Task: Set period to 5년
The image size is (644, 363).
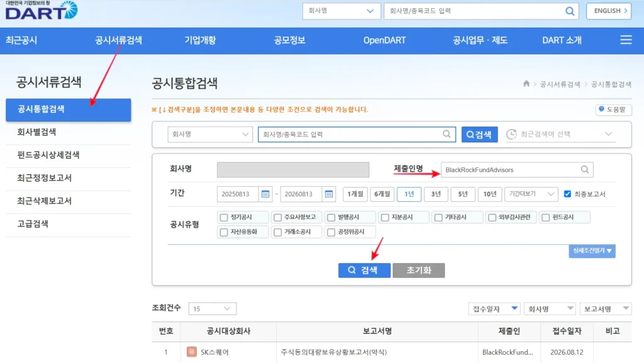Action: [x=463, y=194]
